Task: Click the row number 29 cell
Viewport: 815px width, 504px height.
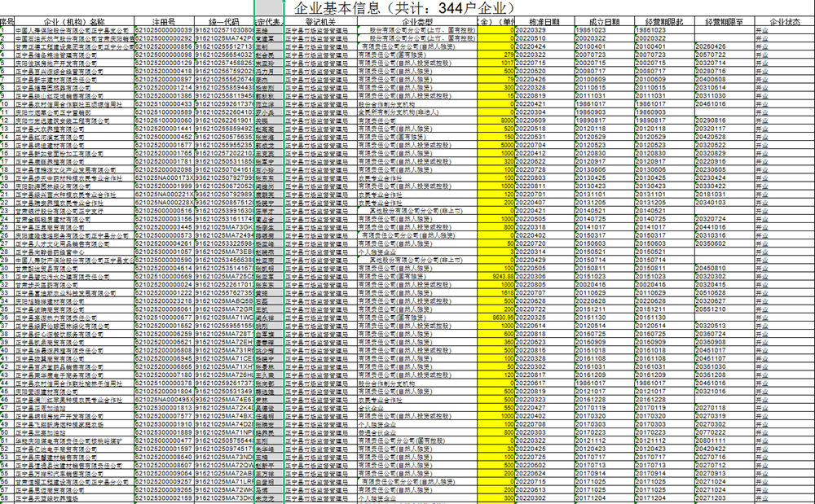Action: pos(7,260)
